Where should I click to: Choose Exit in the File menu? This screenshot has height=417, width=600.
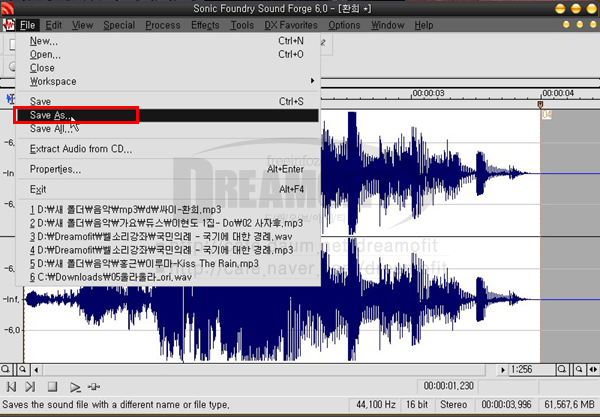tap(168, 189)
